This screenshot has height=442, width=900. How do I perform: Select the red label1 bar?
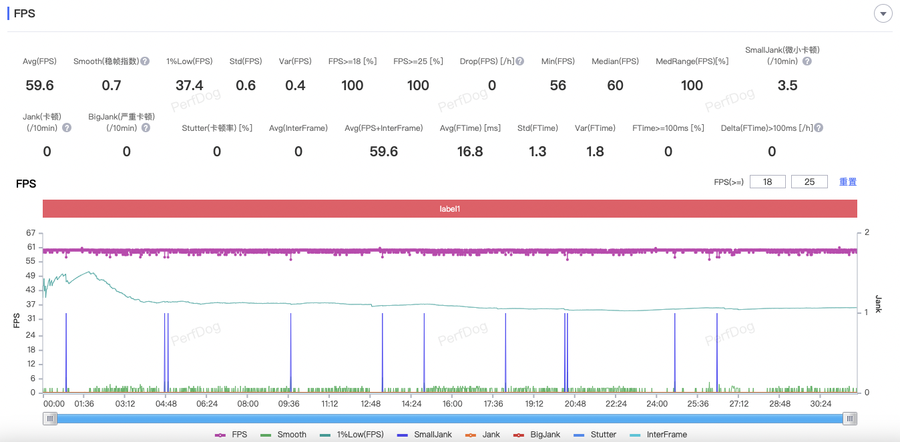click(x=449, y=209)
